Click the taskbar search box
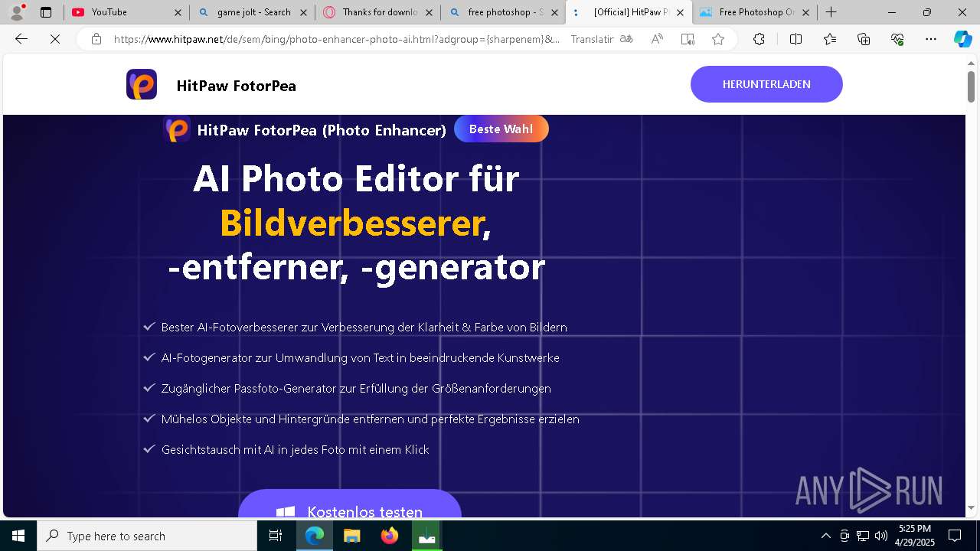This screenshot has height=551, width=980. pos(147,536)
